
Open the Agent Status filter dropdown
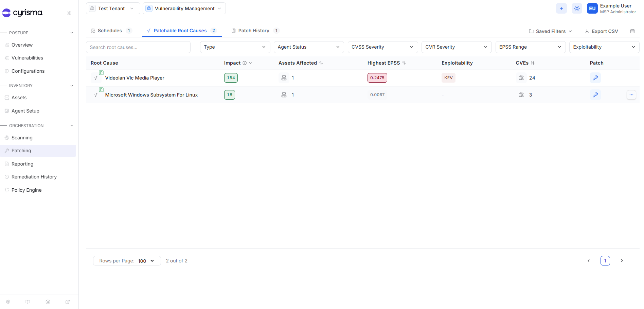pyautogui.click(x=309, y=47)
